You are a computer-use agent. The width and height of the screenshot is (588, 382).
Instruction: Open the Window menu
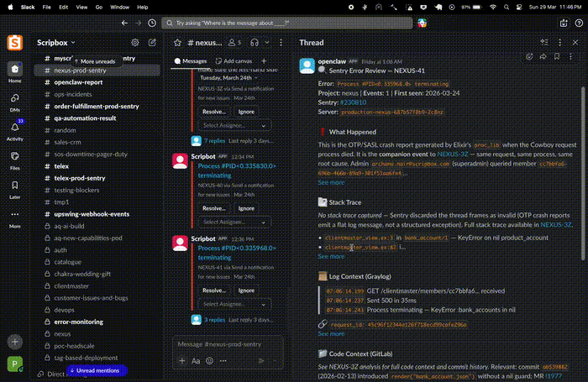tap(119, 7)
